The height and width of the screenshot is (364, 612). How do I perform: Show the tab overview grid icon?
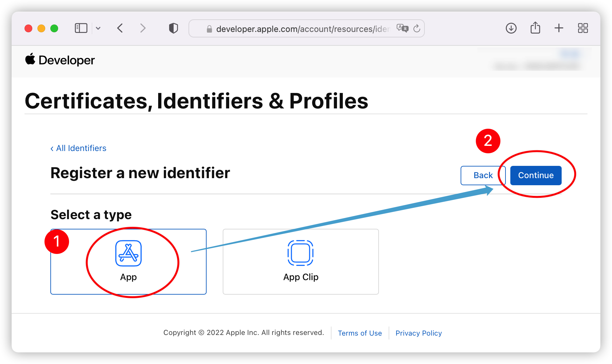(x=583, y=28)
